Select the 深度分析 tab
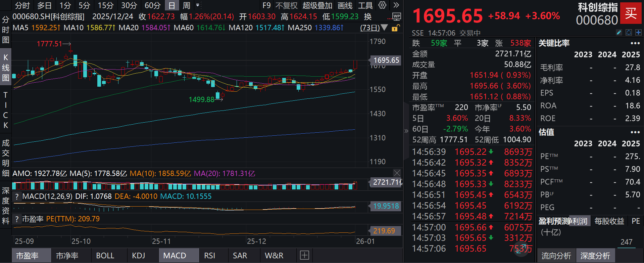 pyautogui.click(x=595, y=256)
